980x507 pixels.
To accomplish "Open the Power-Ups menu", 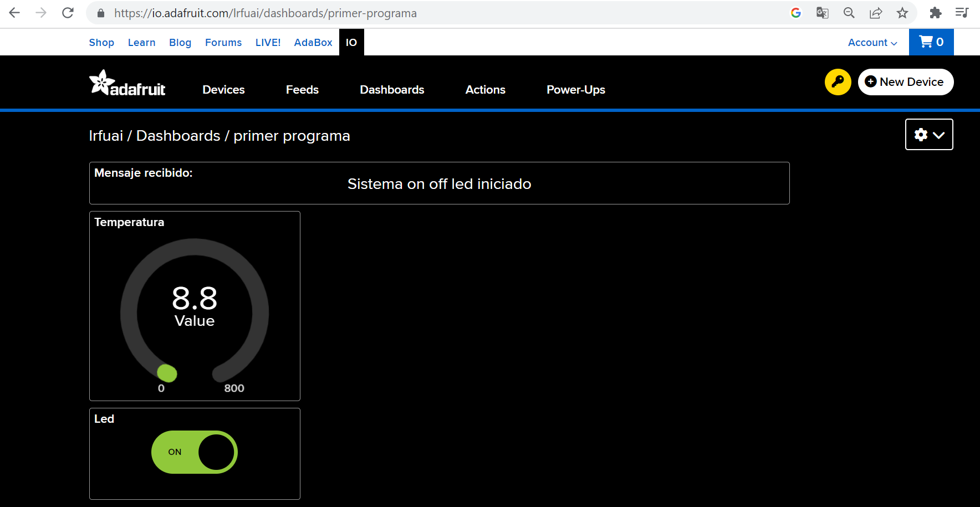I will click(x=576, y=90).
